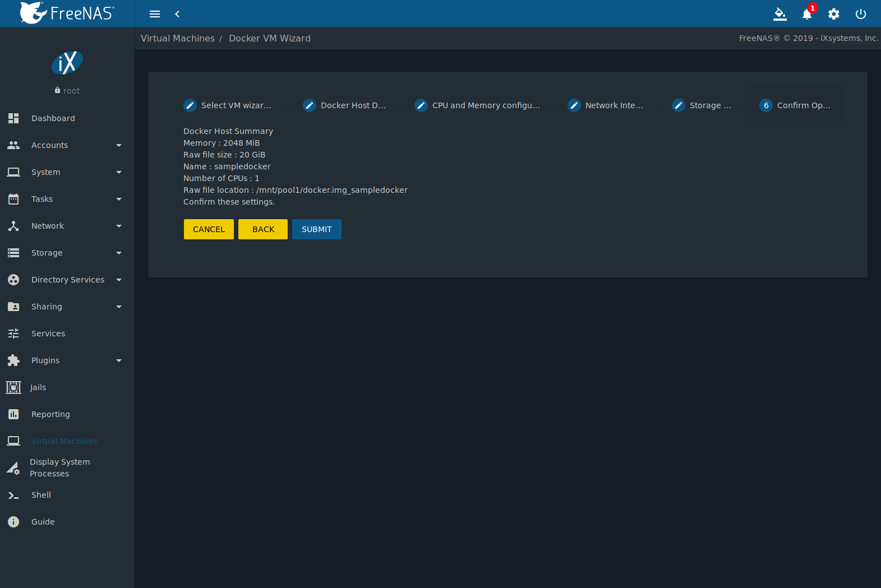The width and height of the screenshot is (881, 588).
Task: Open Reporting in the sidebar
Action: click(50, 414)
